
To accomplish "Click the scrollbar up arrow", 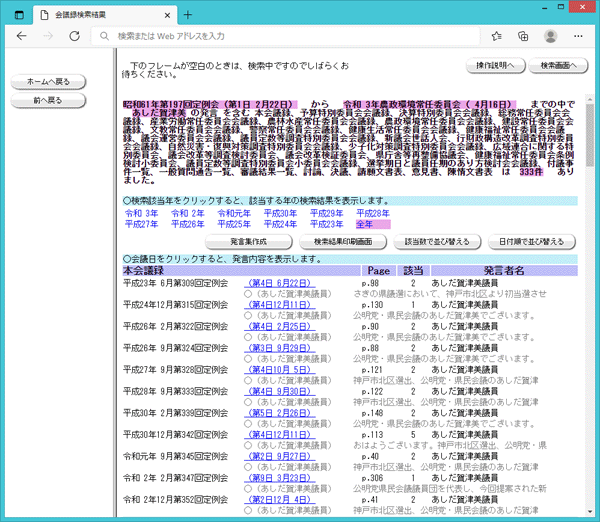I will click(590, 98).
